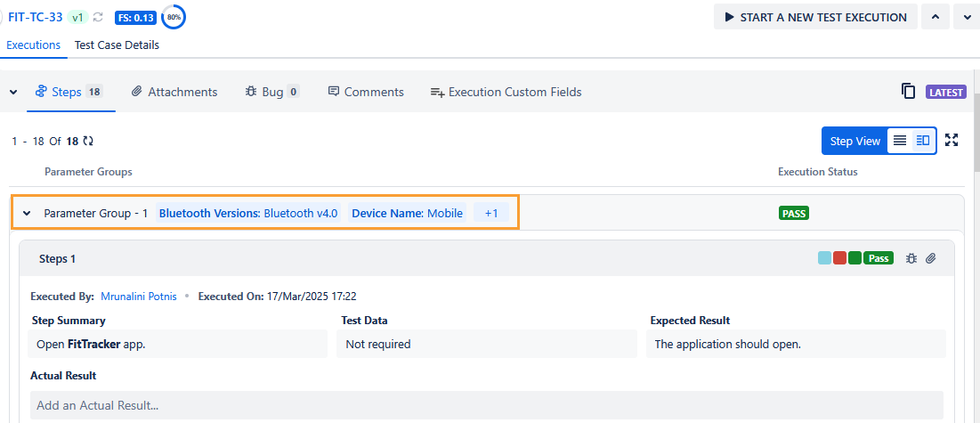Click the sync icon next to v1
980x423 pixels.
pos(98,17)
